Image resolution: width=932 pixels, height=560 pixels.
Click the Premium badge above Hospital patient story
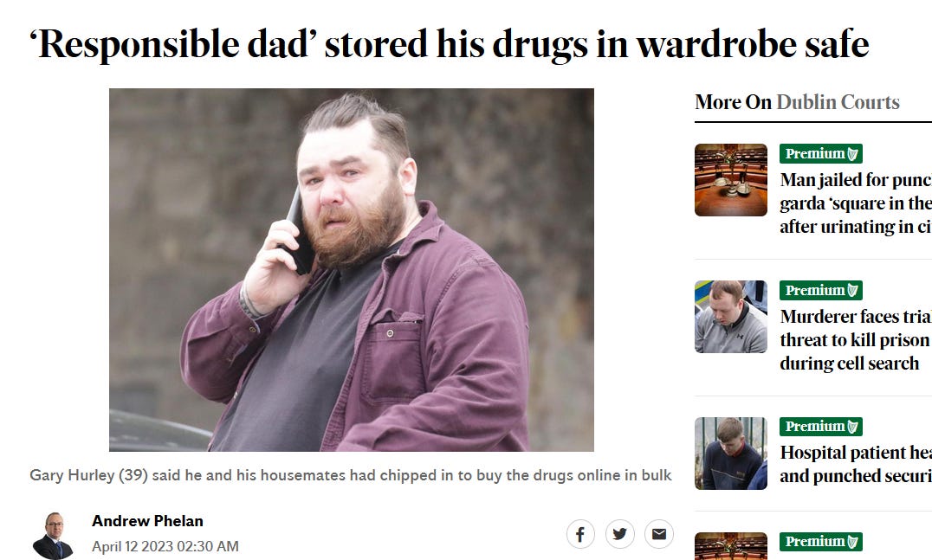pyautogui.click(x=821, y=427)
